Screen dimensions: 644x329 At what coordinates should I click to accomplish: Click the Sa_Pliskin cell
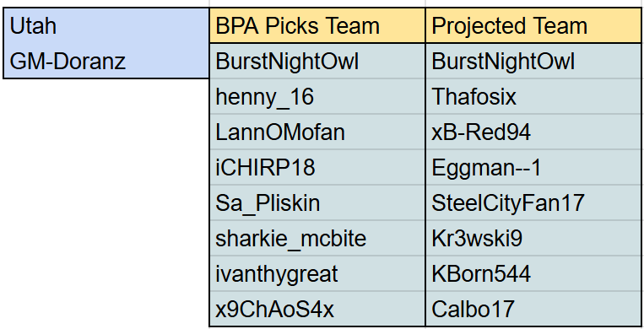click(317, 202)
